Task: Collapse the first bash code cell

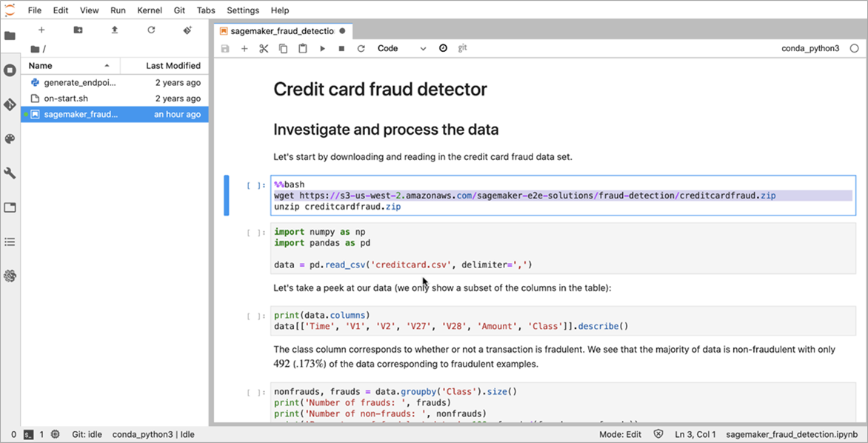Action: [226, 195]
